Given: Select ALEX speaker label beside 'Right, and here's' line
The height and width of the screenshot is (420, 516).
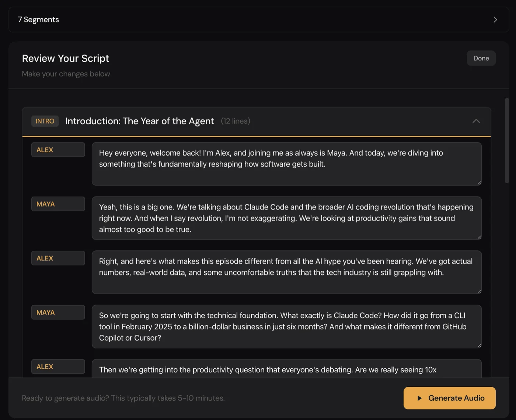Looking at the screenshot, I should click(x=58, y=258).
